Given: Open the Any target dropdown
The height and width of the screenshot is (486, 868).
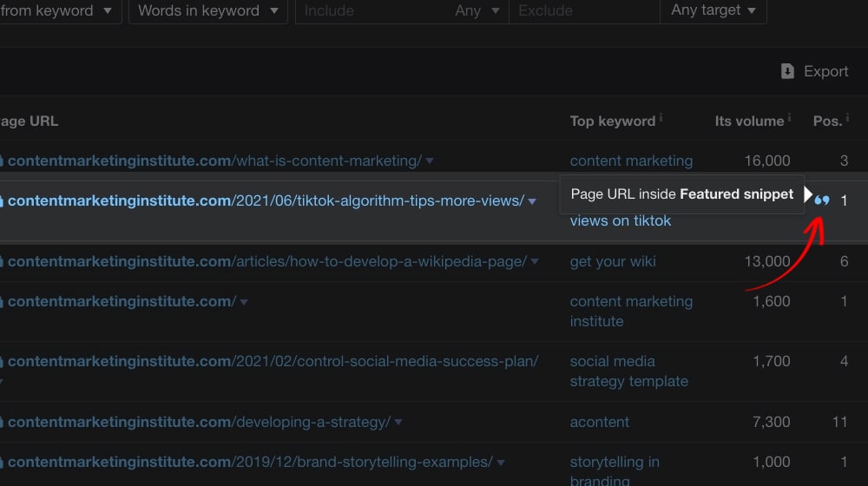Looking at the screenshot, I should coord(713,11).
